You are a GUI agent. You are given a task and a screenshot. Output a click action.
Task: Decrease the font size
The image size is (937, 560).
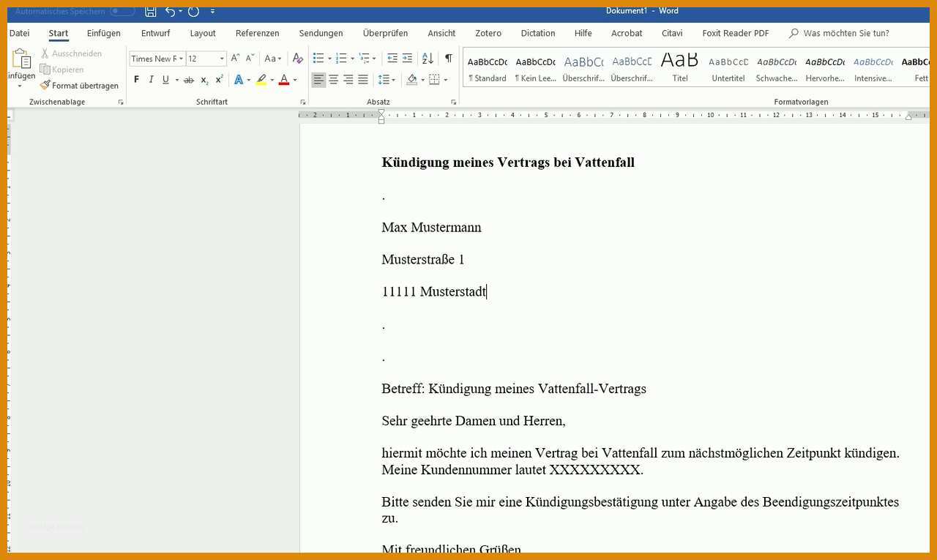click(x=250, y=58)
